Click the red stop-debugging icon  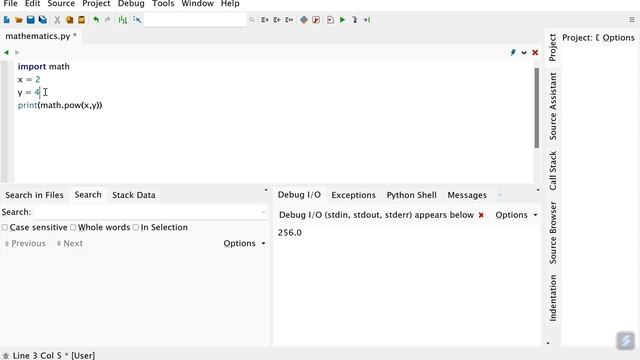316,20
